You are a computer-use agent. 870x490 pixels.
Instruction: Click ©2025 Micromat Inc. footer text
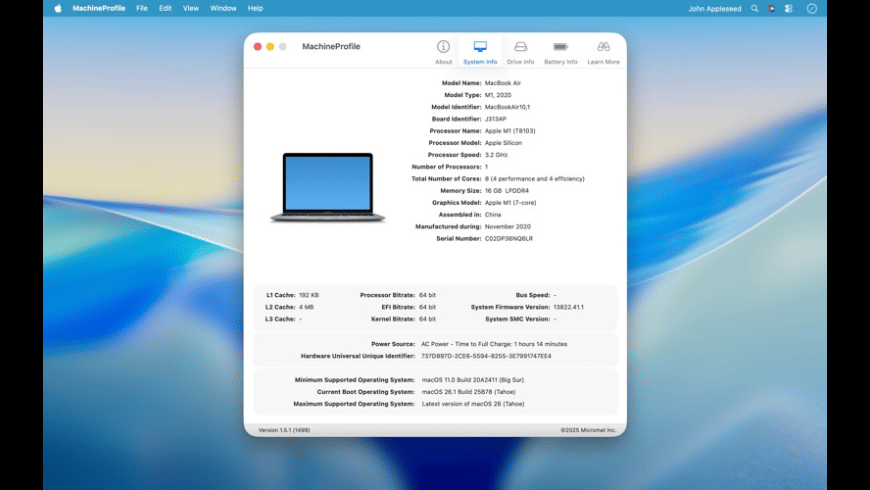pyautogui.click(x=588, y=430)
